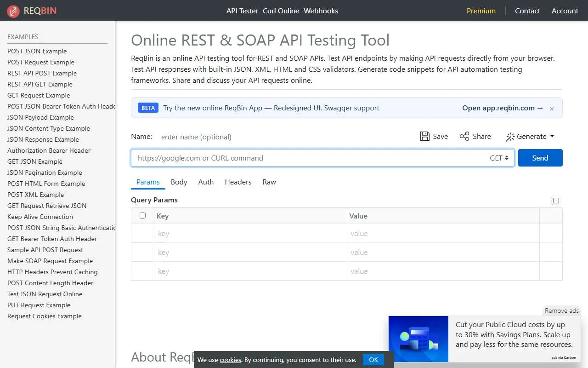Screen dimensions: 588x368
Task: Select the Params tab
Action: pyautogui.click(x=148, y=182)
